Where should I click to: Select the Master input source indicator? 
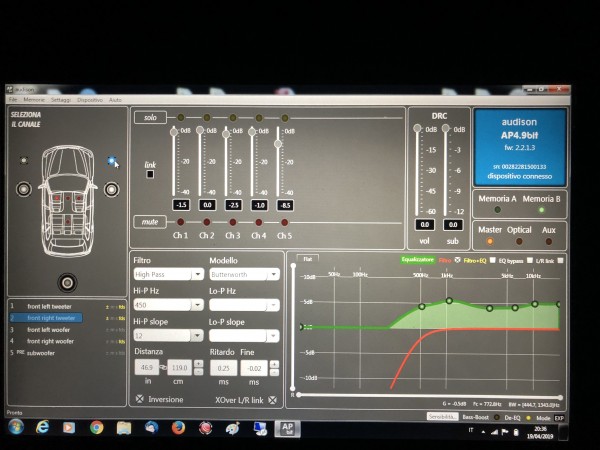[490, 241]
